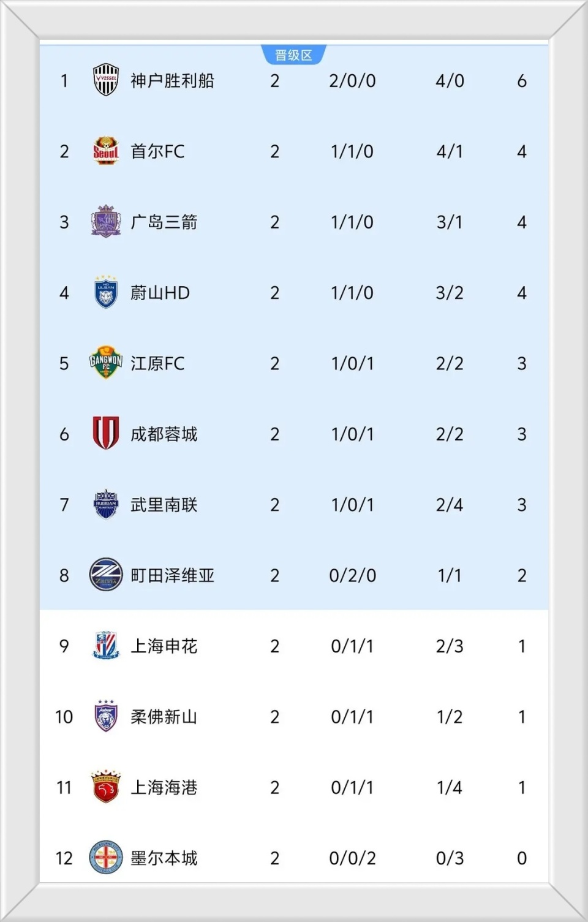
Task: Select the 晋级区 tab label
Action: pos(293,55)
